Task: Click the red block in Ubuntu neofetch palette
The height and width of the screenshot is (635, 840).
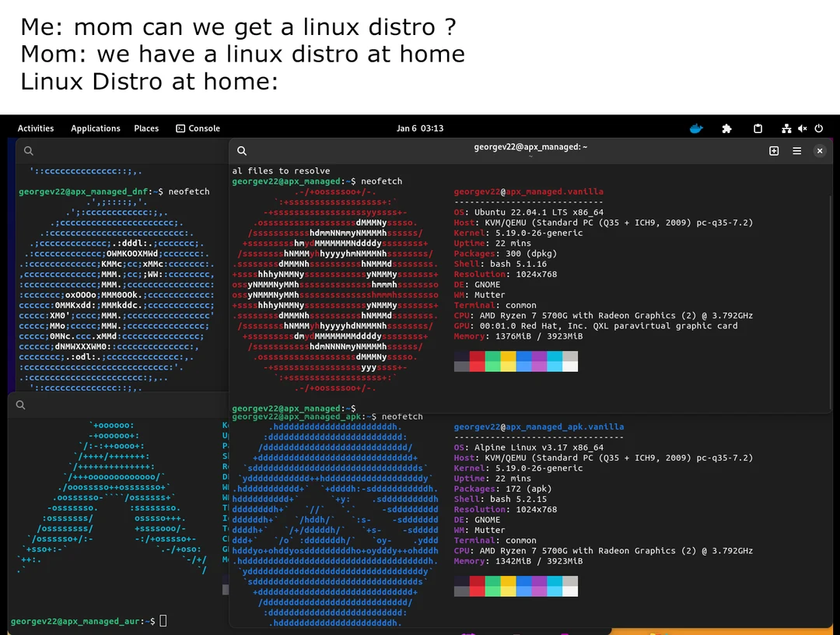Action: [477, 361]
